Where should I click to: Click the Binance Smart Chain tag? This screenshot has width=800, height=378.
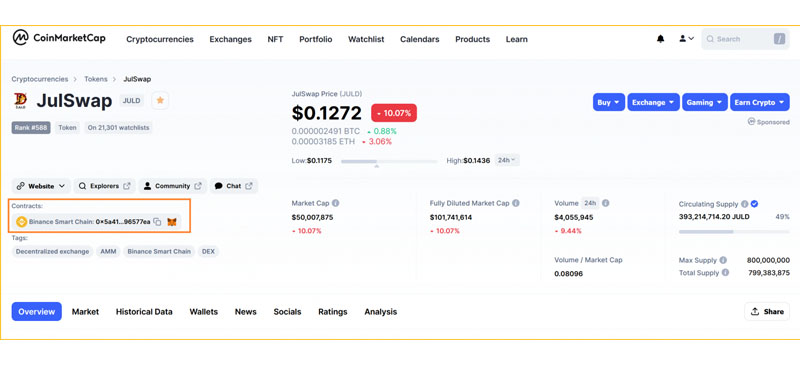tap(159, 251)
